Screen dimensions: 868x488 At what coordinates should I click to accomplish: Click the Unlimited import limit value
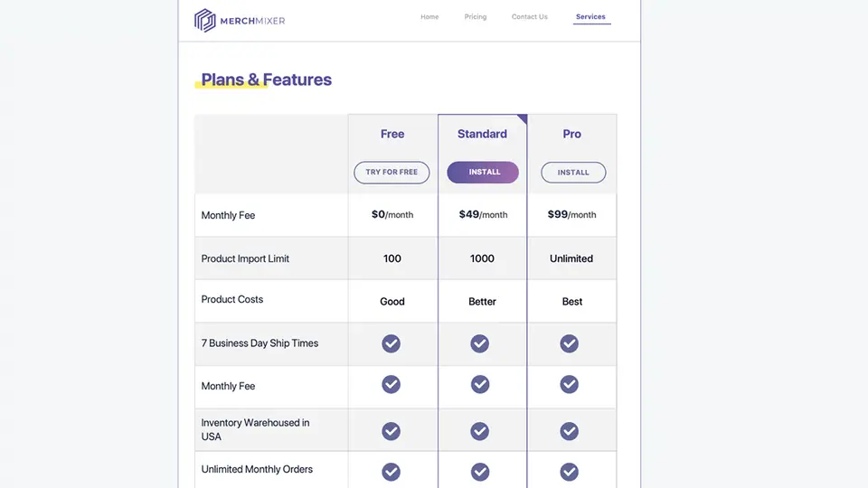pos(571,258)
